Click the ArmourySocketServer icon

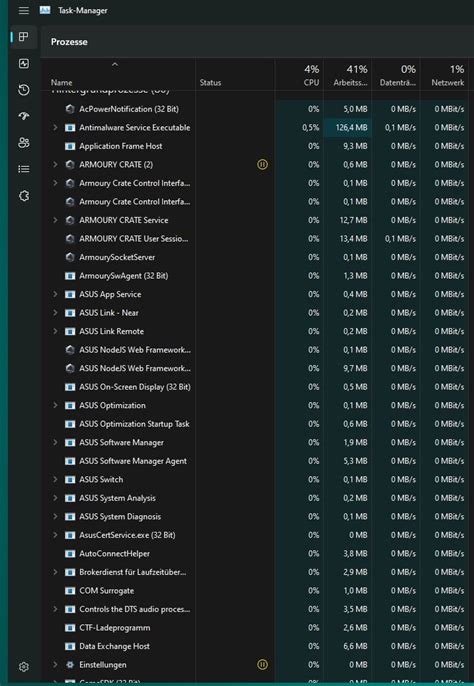tap(70, 257)
